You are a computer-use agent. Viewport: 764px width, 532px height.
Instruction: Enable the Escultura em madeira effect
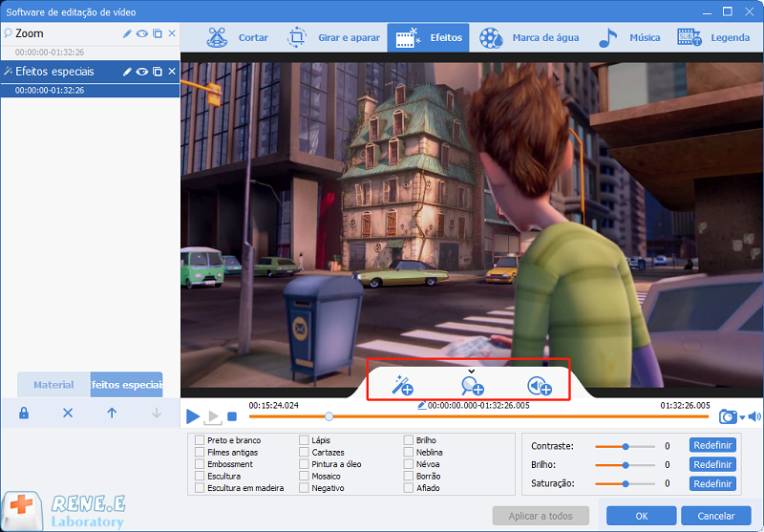point(200,488)
